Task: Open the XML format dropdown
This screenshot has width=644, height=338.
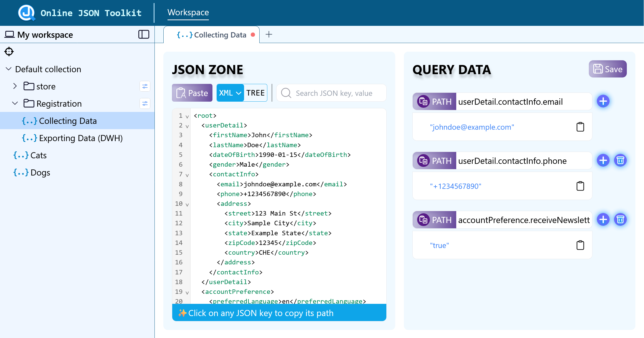Action: coord(230,93)
